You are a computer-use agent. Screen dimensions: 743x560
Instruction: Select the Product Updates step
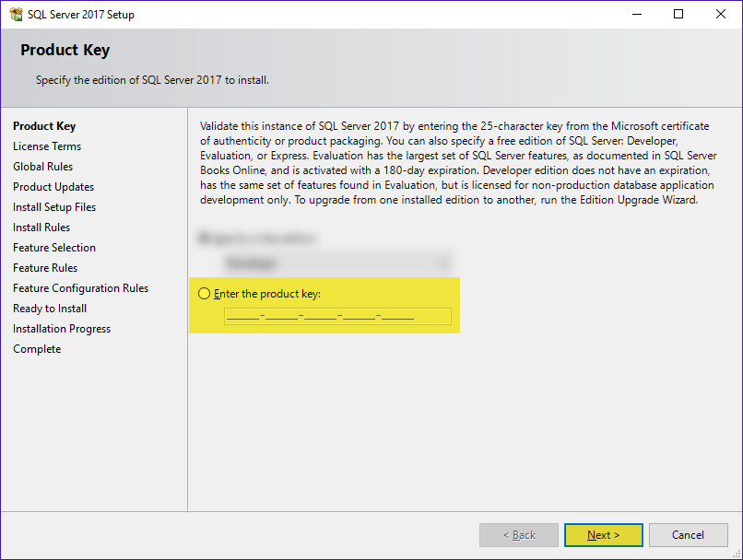pyautogui.click(x=53, y=187)
